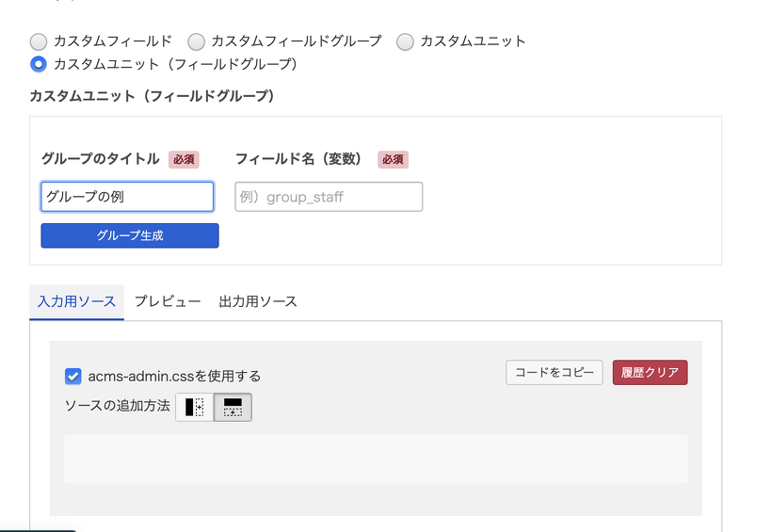Click the ソースの追加方法 label text
772x532 pixels.
[117, 406]
